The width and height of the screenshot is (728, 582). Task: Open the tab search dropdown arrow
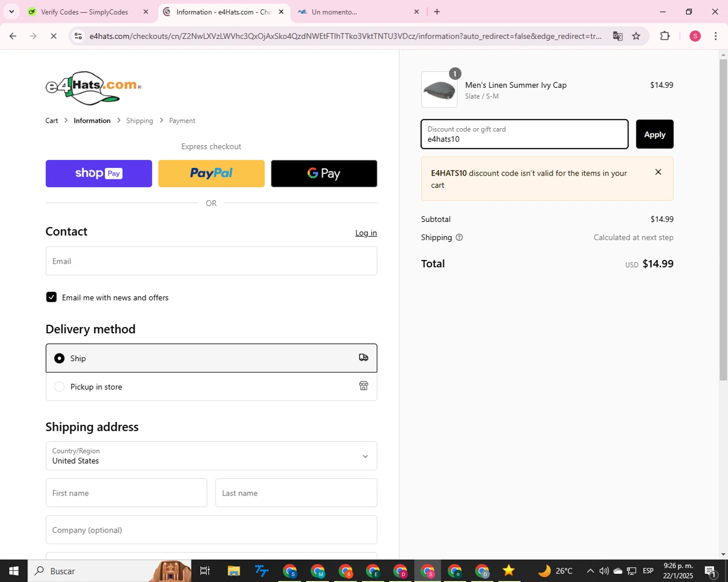pos(11,12)
